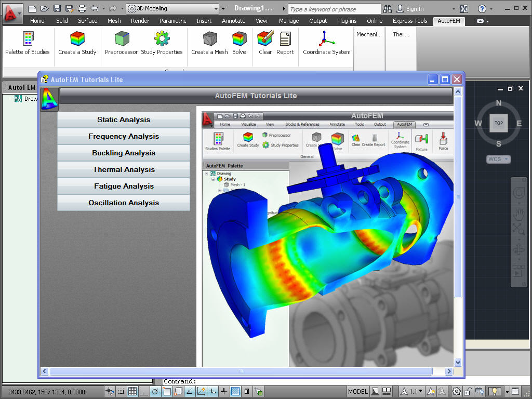Open annotation scale 1:1 dropdown
The height and width of the screenshot is (399, 532).
tap(412, 392)
